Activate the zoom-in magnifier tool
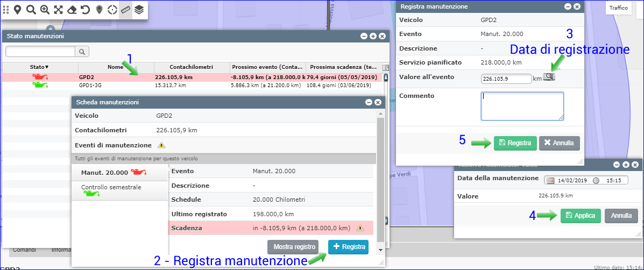This screenshot has height=270, width=644. [x=45, y=10]
